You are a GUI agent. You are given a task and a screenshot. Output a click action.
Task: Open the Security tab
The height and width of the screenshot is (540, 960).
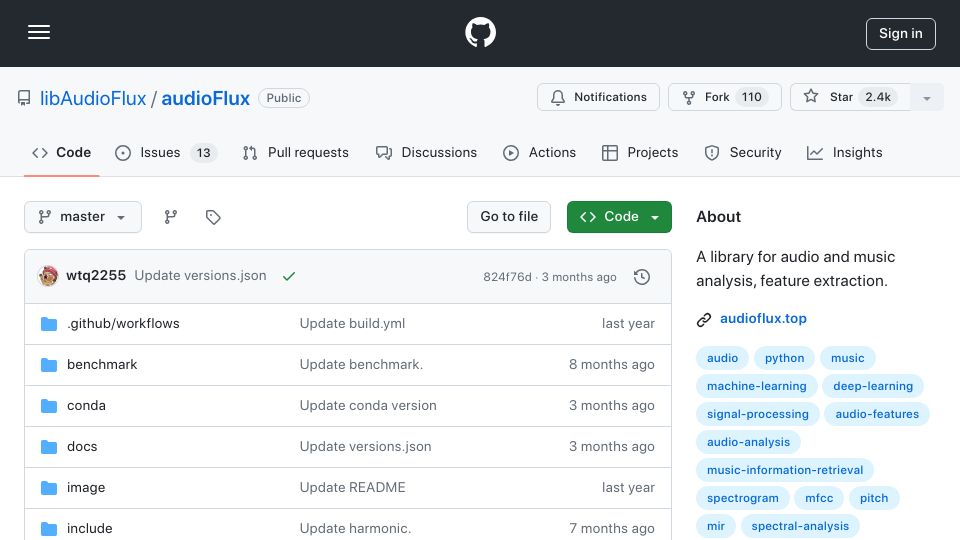(743, 152)
